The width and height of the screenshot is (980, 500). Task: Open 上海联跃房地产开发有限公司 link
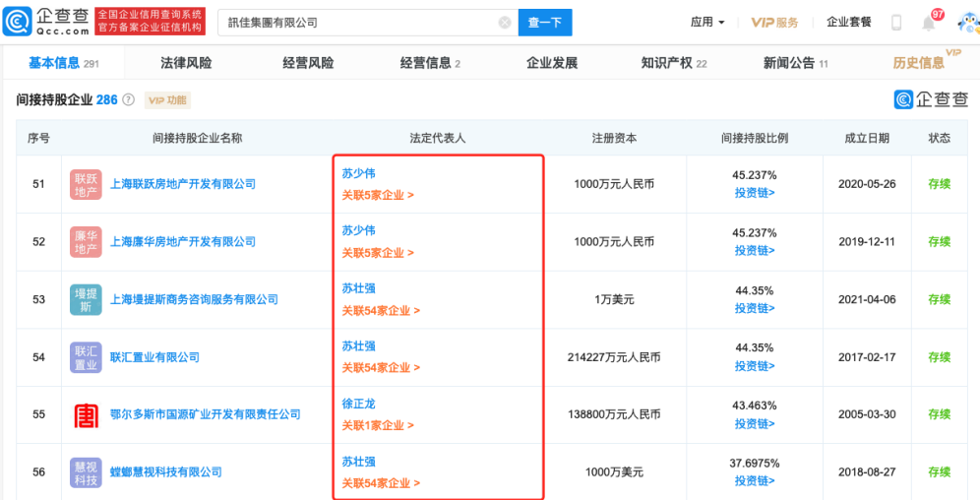point(183,184)
